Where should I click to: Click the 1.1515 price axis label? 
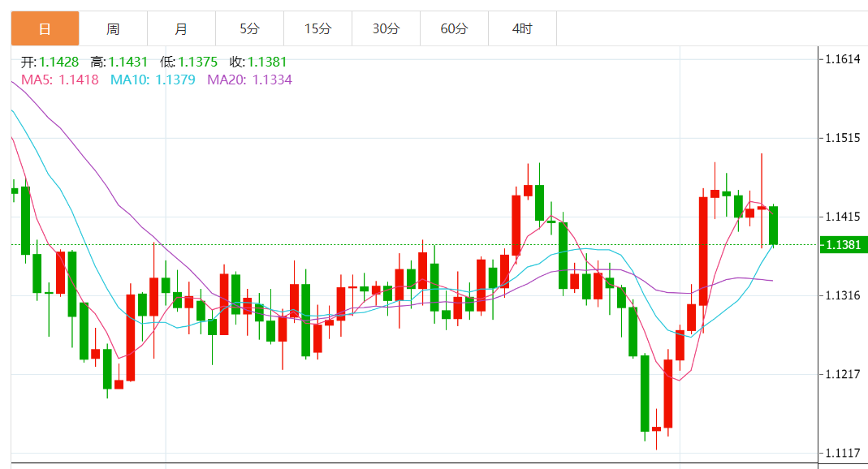click(x=842, y=138)
